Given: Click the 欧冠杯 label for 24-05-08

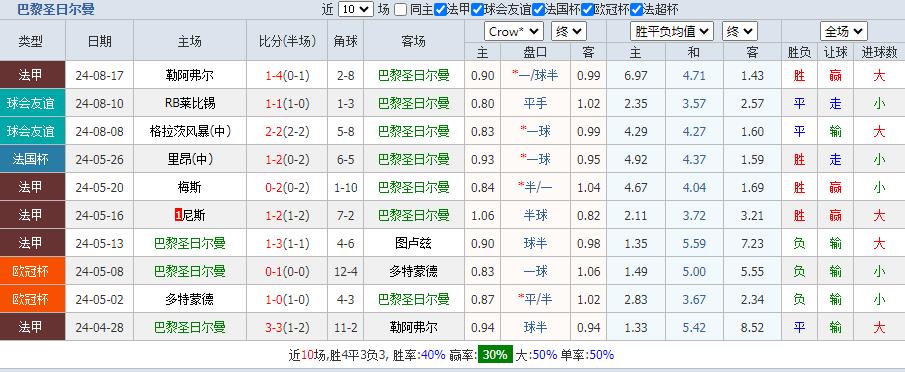Looking at the screenshot, I should click(31, 271).
